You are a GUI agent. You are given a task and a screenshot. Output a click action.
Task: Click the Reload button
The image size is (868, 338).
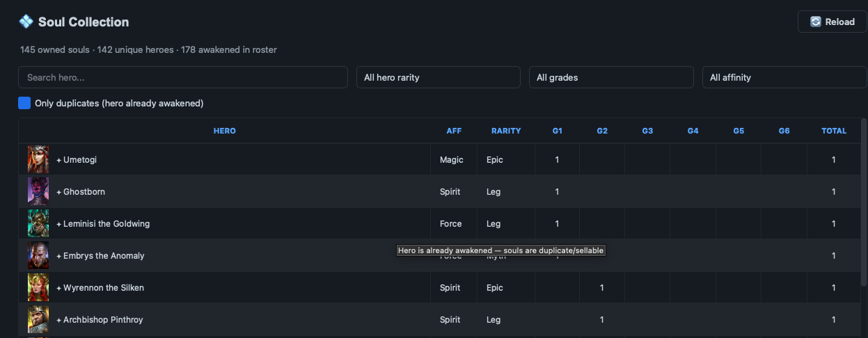pyautogui.click(x=832, y=22)
